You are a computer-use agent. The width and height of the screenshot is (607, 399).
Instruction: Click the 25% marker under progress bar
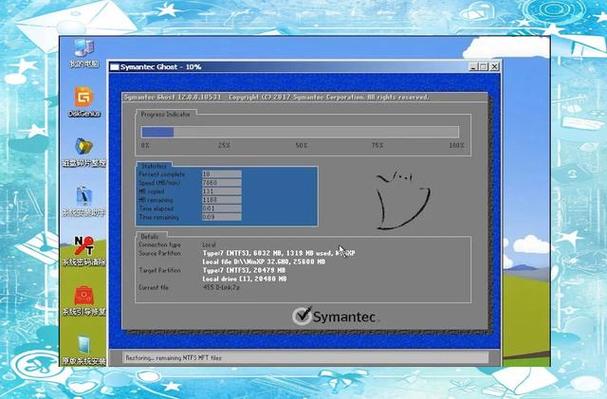coord(224,146)
